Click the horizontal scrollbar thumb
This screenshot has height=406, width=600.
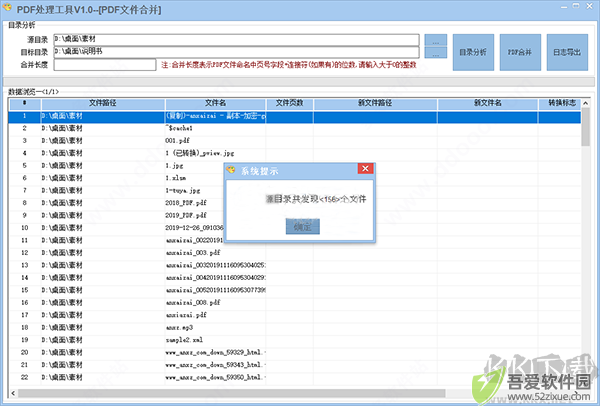point(232,393)
